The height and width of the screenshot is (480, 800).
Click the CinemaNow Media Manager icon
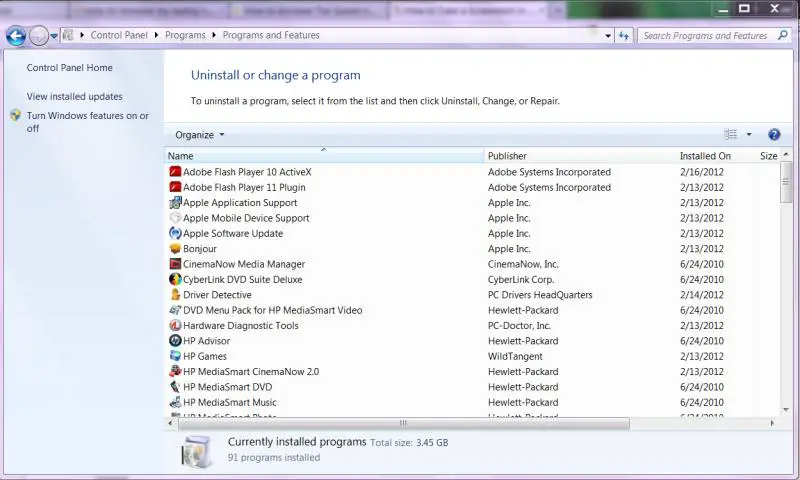[175, 264]
